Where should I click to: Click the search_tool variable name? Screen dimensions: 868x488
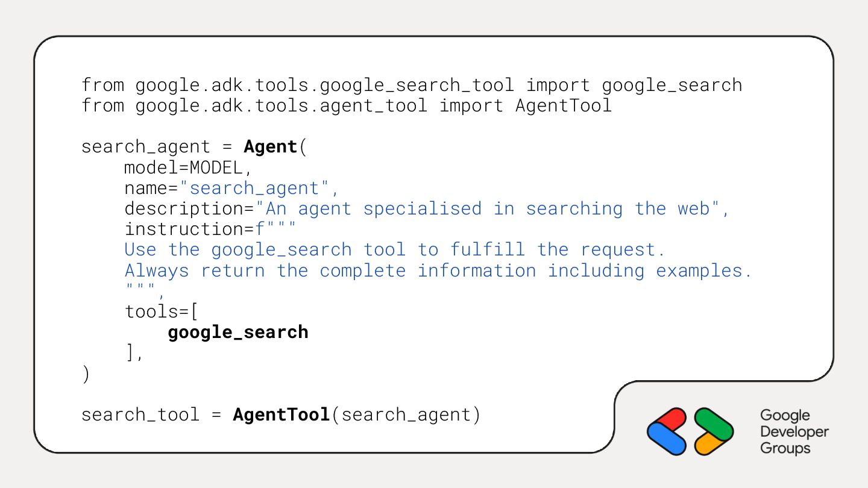(x=140, y=414)
